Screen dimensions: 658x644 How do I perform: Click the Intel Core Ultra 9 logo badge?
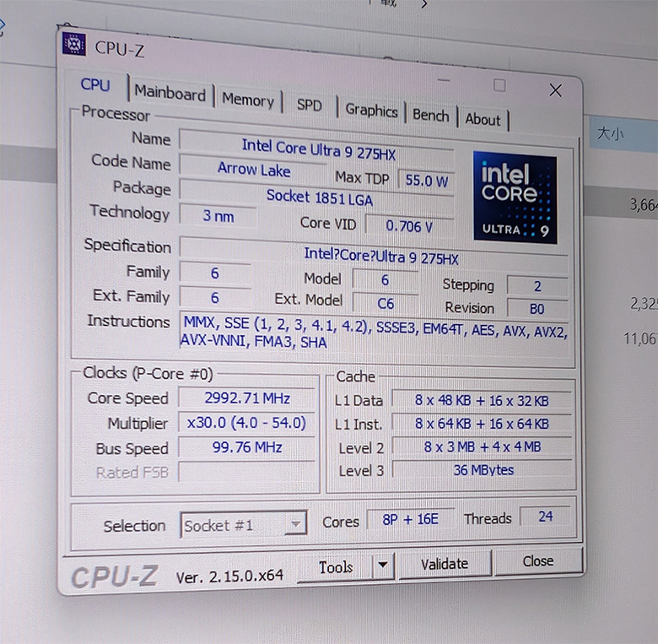515,198
